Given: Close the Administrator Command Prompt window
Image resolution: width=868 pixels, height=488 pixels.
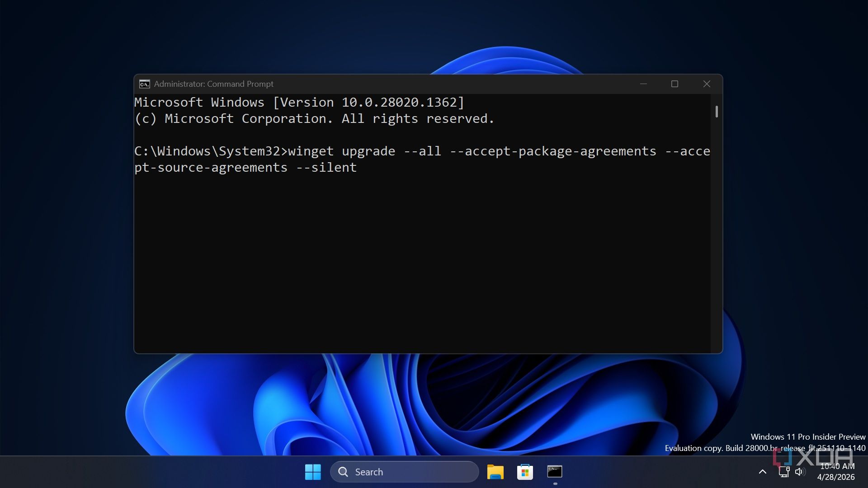Looking at the screenshot, I should 707,84.
